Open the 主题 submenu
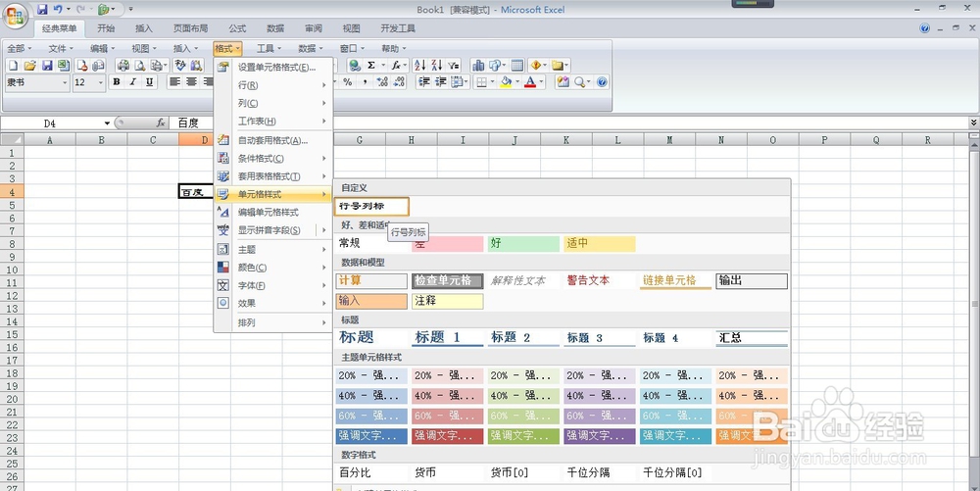This screenshot has height=491, width=980. [x=273, y=249]
